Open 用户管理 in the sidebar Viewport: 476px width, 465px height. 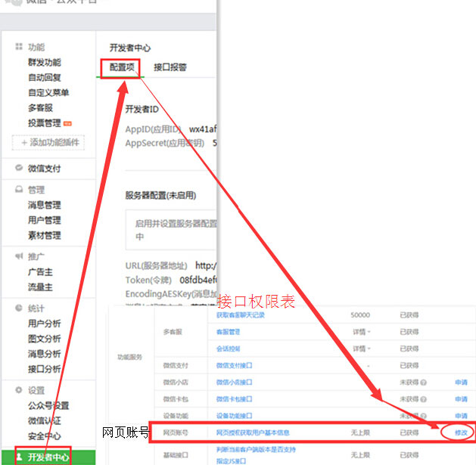(45, 220)
